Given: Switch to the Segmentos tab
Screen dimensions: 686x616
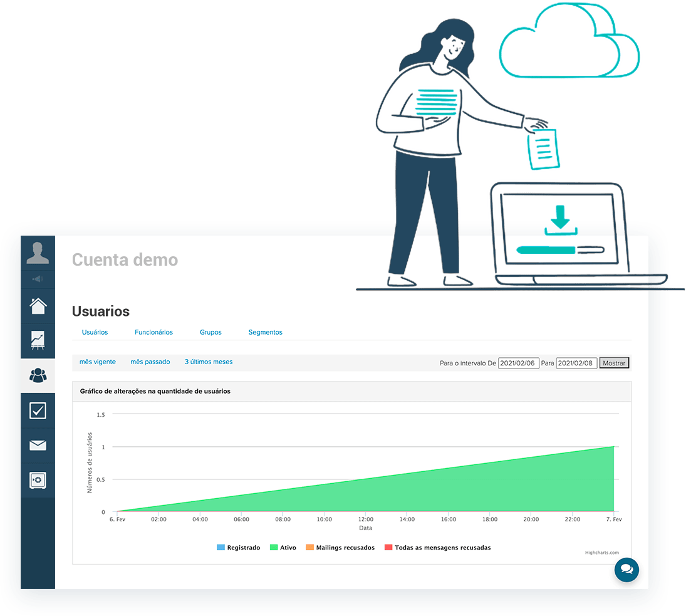Looking at the screenshot, I should 265,333.
